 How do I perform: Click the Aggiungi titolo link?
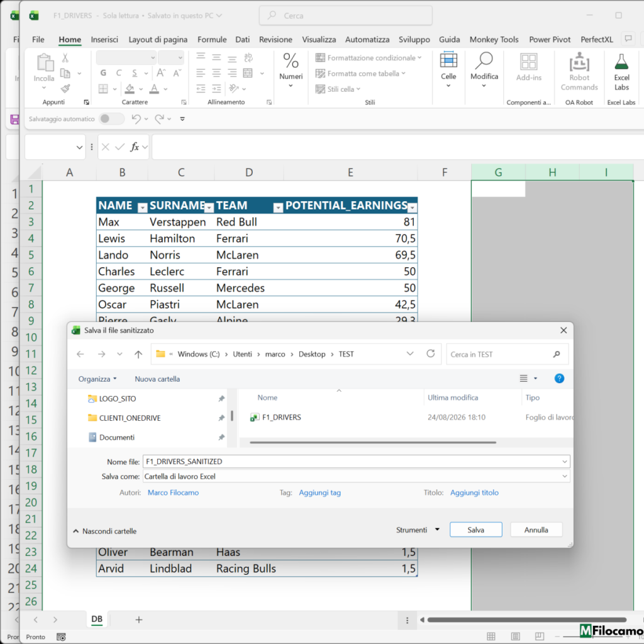474,492
